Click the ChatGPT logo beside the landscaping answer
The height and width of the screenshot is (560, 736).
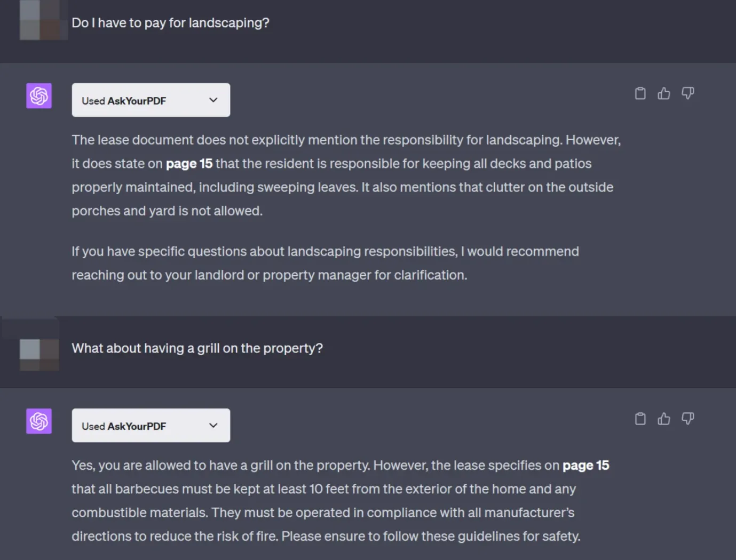(39, 96)
